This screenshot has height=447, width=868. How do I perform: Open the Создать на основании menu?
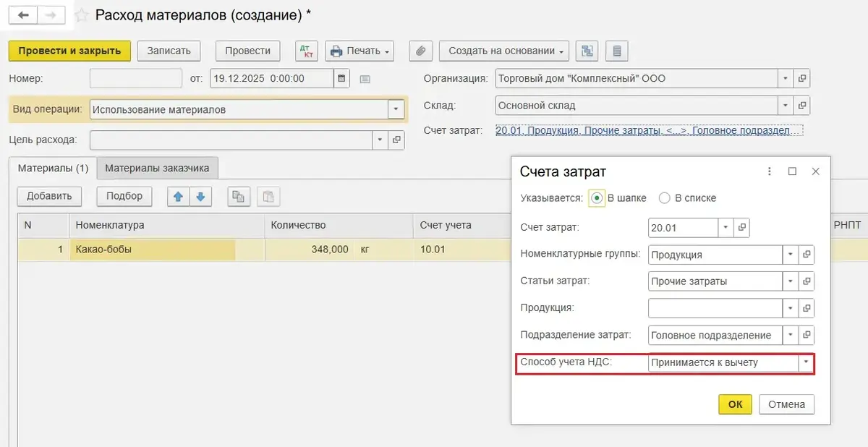pos(504,51)
